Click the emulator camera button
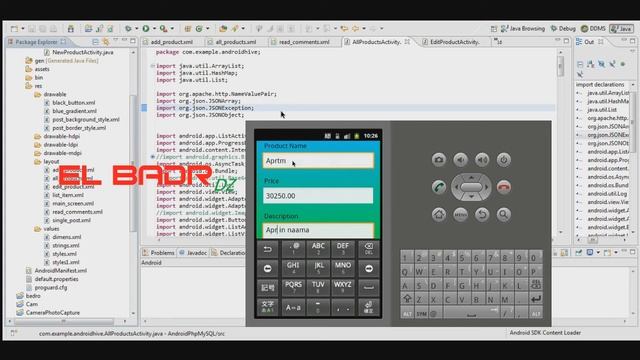 (x=439, y=160)
